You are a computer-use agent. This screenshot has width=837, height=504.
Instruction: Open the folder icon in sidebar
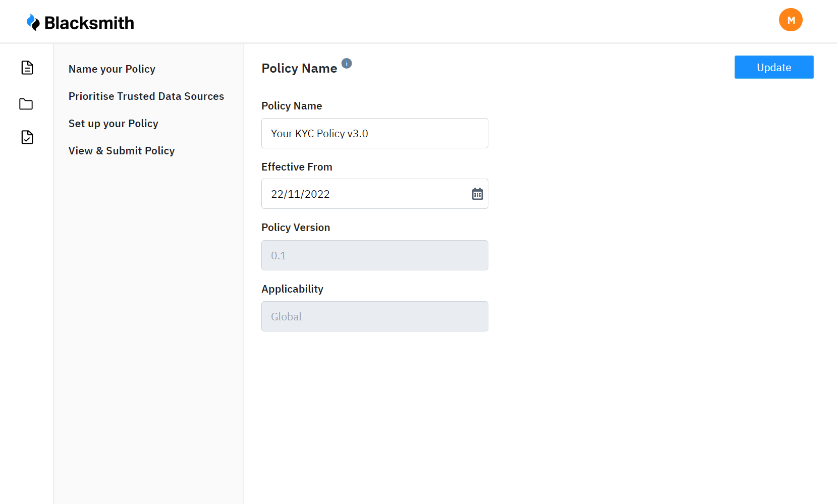click(x=26, y=104)
